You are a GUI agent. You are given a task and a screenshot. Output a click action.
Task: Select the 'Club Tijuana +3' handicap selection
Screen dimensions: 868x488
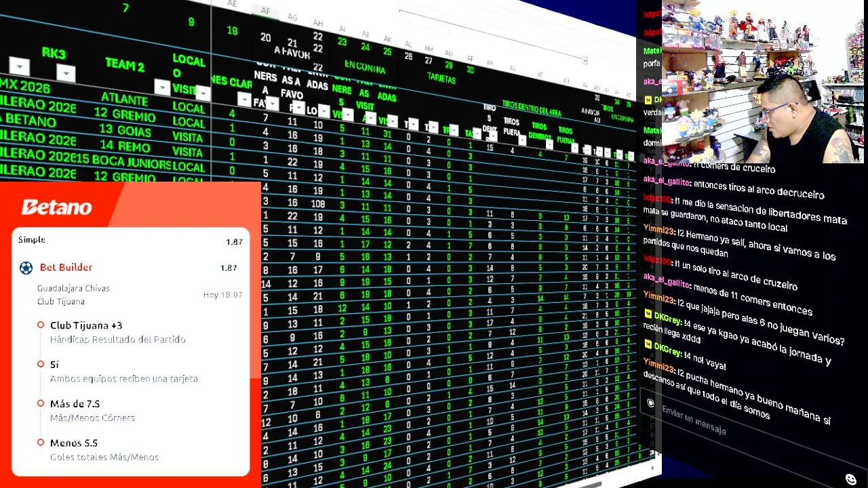click(x=86, y=325)
